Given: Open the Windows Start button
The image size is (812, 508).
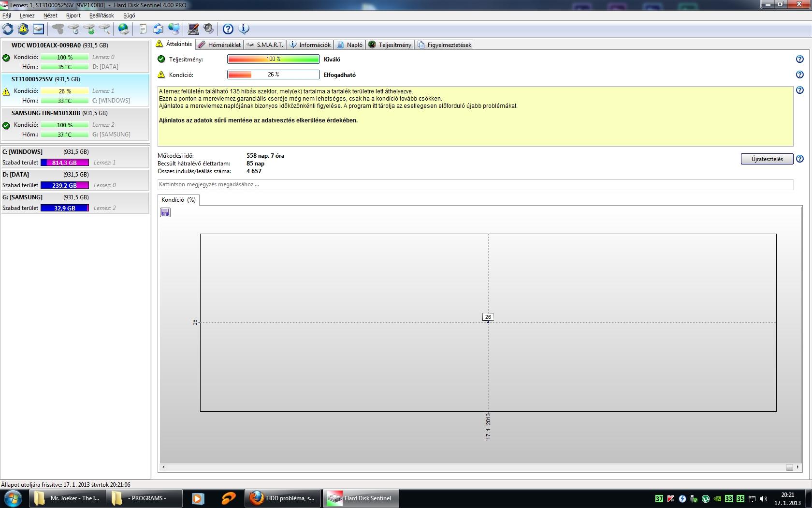Looking at the screenshot, I should pos(13,498).
